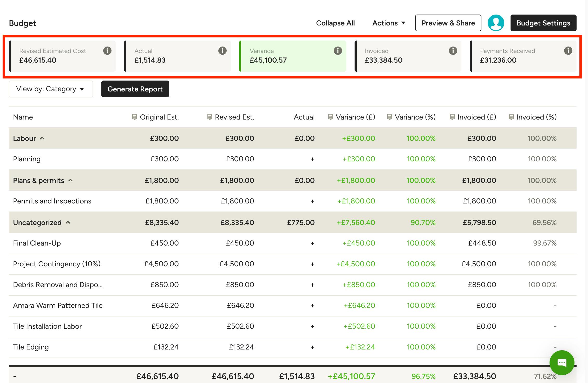588x383 pixels.
Task: Click info icon on Variance card
Action: tap(338, 50)
